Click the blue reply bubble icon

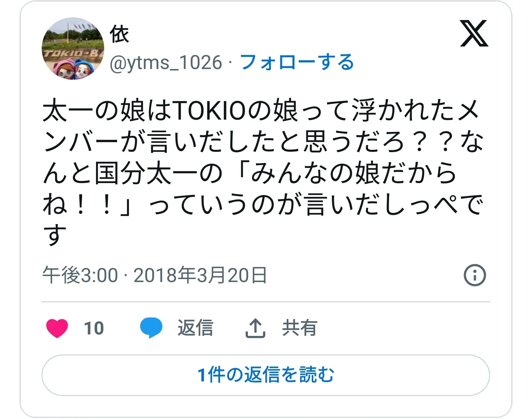click(x=151, y=328)
